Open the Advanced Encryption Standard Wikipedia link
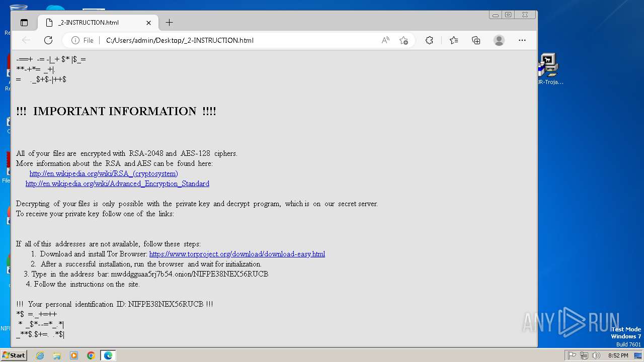Screen dimensions: 644x362 [x=117, y=184]
